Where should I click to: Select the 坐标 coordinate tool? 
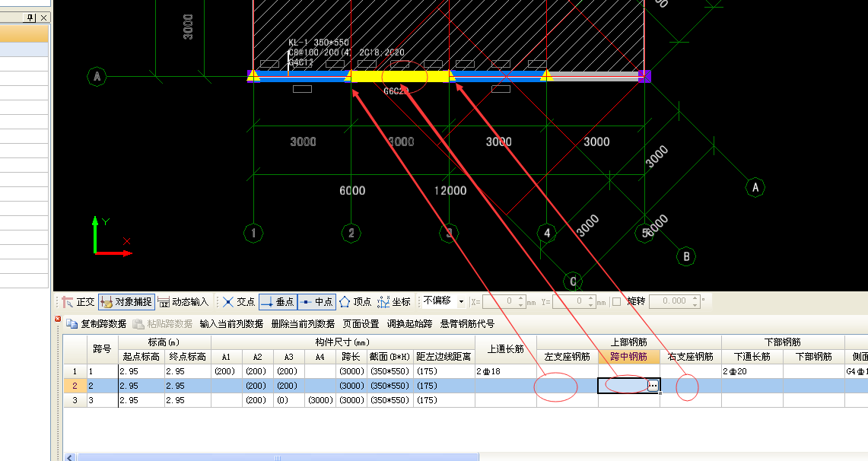pos(394,301)
